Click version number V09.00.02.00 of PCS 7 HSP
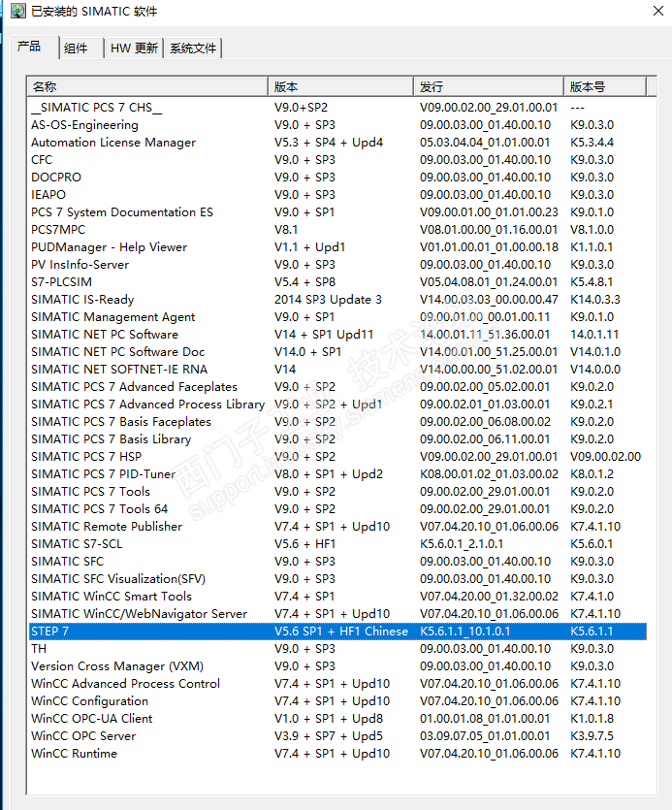Screen dimensions: 672x810 pyautogui.click(x=605, y=457)
